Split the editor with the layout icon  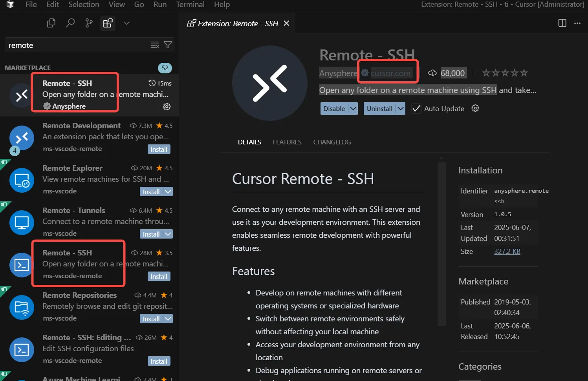point(562,23)
